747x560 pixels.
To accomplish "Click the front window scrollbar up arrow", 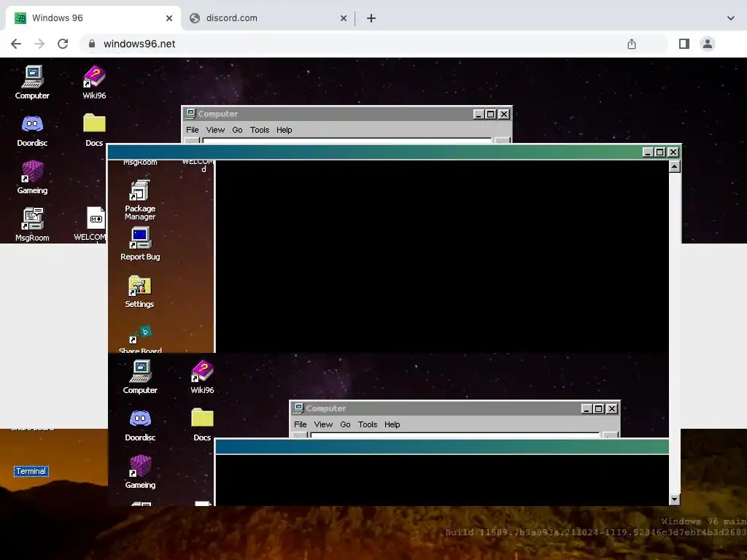I will tap(674, 166).
